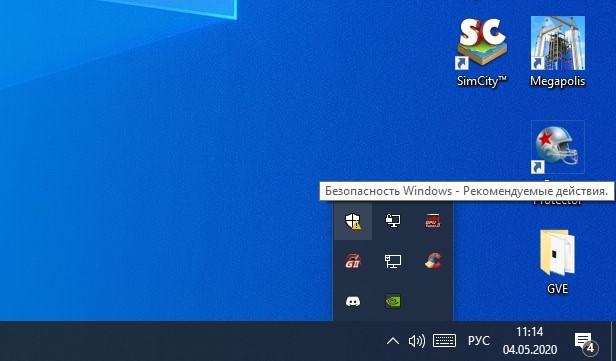Click the locked monitor tray icon
The image size is (616, 361).
pos(393,221)
